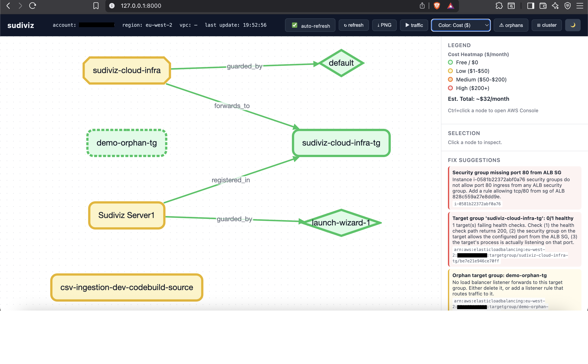
Task: Toggle the browser sidebar panel icon
Action: click(x=531, y=6)
